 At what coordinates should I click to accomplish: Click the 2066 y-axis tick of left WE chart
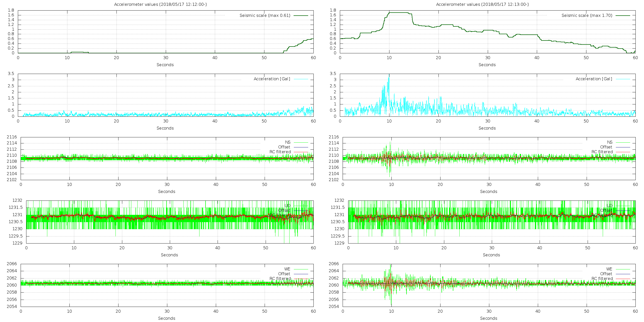[x=12, y=264]
